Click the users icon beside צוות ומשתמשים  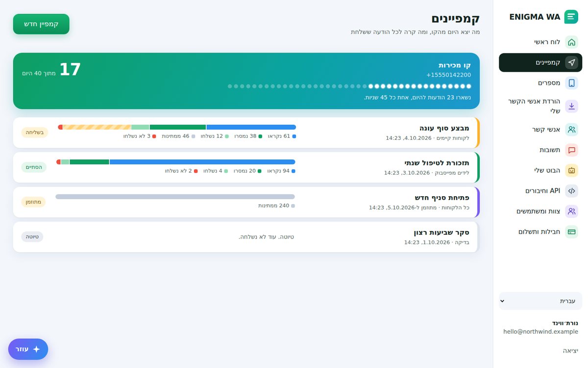(571, 211)
